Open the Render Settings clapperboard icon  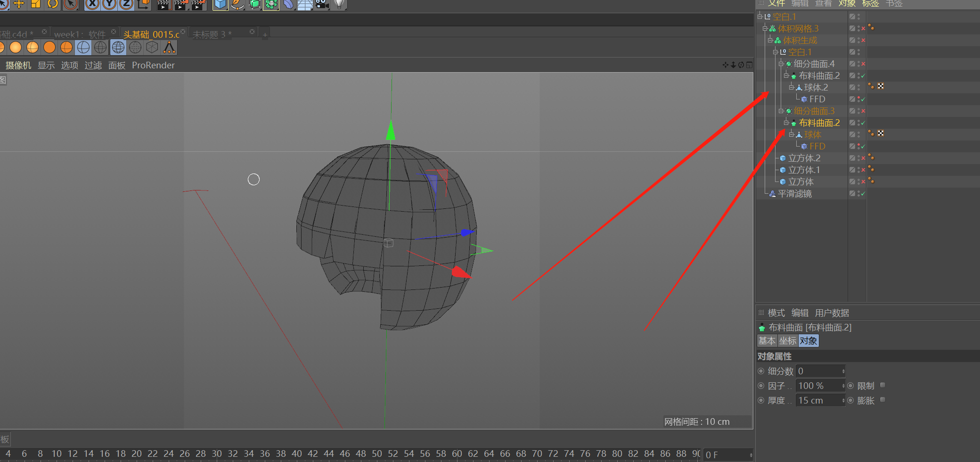(x=198, y=4)
